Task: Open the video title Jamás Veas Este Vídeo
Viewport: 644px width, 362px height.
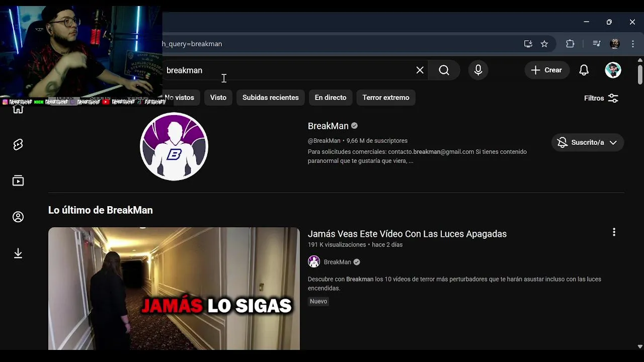Action: pyautogui.click(x=407, y=234)
